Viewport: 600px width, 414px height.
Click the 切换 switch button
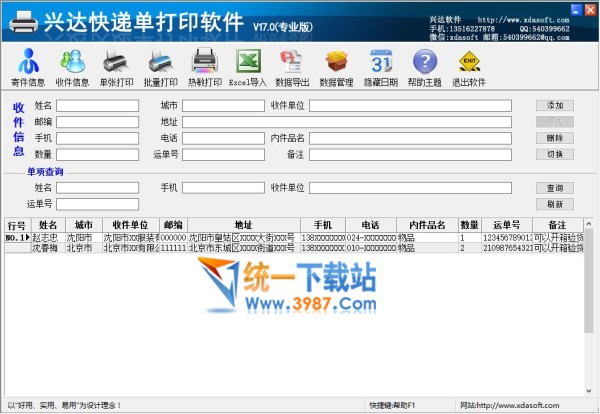(555, 154)
